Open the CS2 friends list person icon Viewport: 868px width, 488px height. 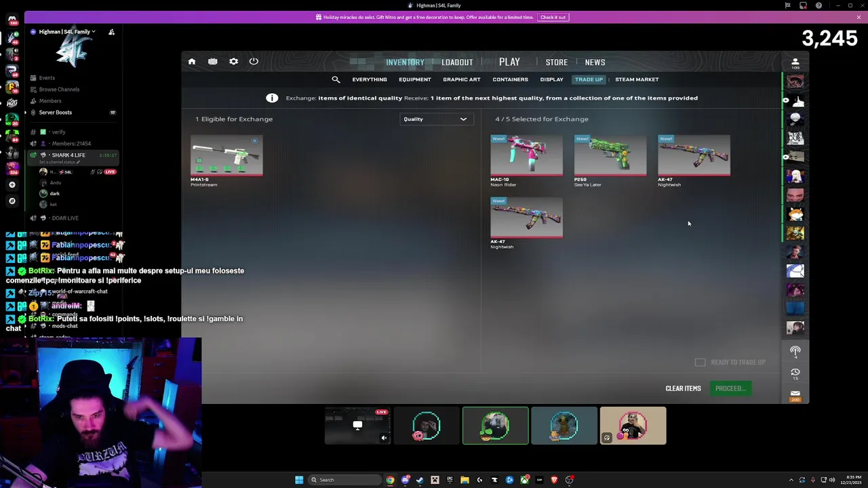pos(795,62)
